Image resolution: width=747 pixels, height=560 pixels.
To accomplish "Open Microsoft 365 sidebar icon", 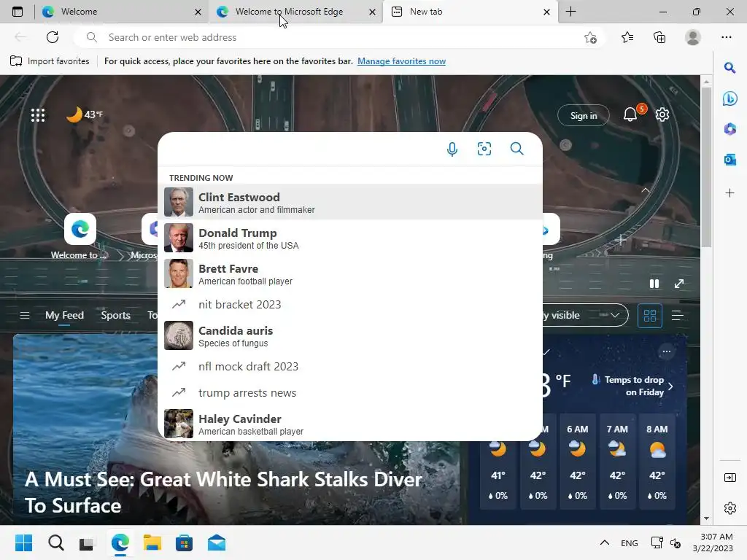I will point(729,128).
